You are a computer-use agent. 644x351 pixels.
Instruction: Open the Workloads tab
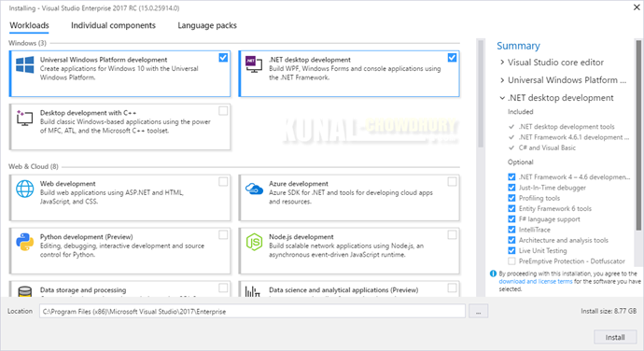29,25
